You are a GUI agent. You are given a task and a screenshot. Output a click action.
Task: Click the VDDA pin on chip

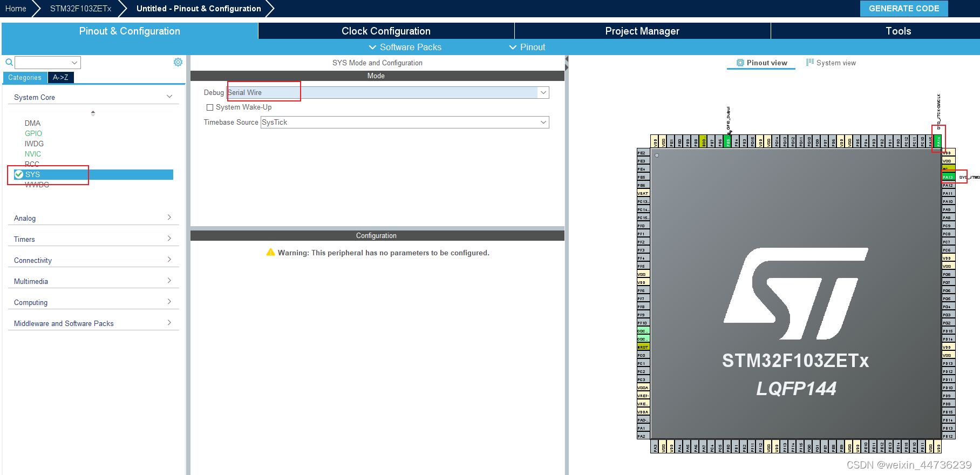click(x=643, y=412)
